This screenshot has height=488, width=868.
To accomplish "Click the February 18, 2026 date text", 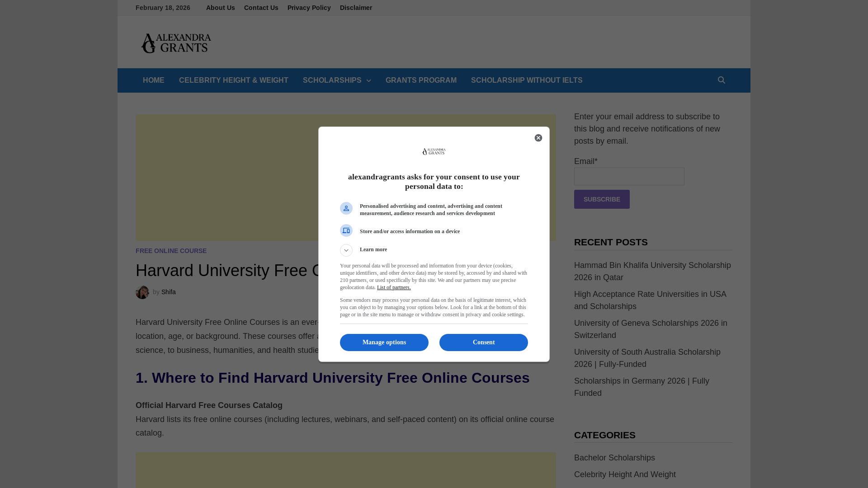I will click(163, 8).
